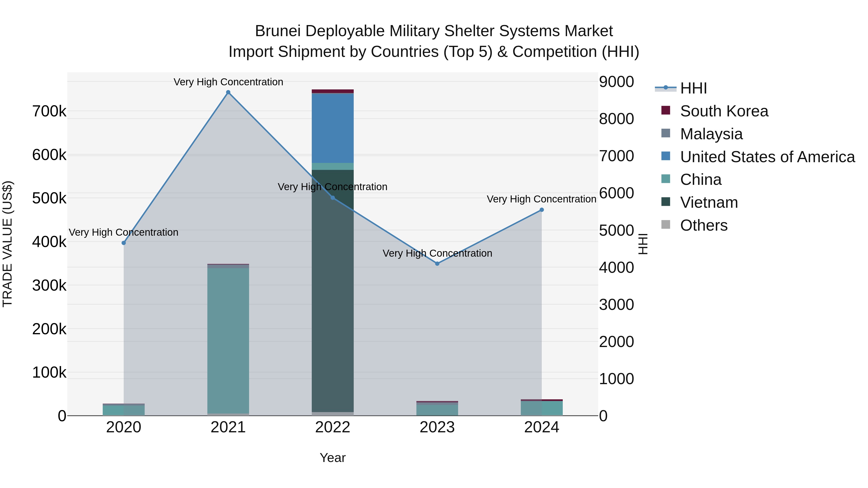Click the South Korea maroon legend swatch
The image size is (868, 488).
tap(666, 110)
